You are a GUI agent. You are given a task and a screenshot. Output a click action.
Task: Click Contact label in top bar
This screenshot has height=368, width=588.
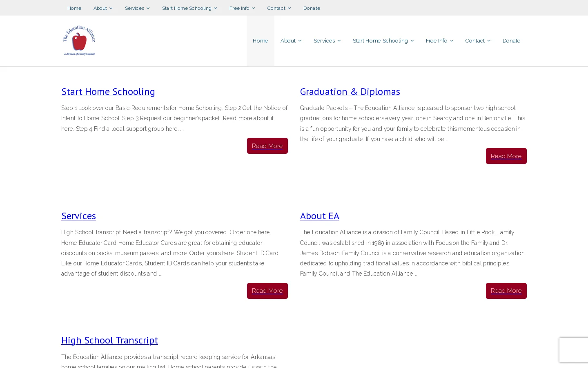(276, 8)
